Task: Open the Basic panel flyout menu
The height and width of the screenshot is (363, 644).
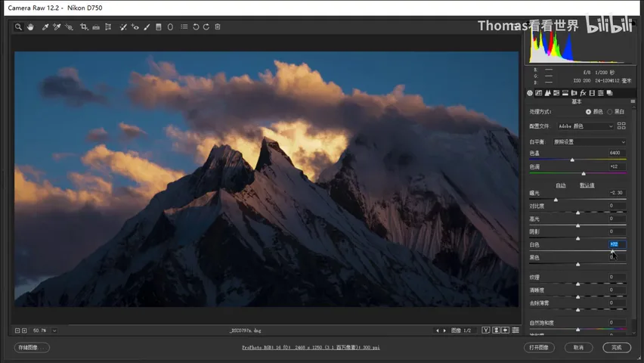Action: pos(633,101)
